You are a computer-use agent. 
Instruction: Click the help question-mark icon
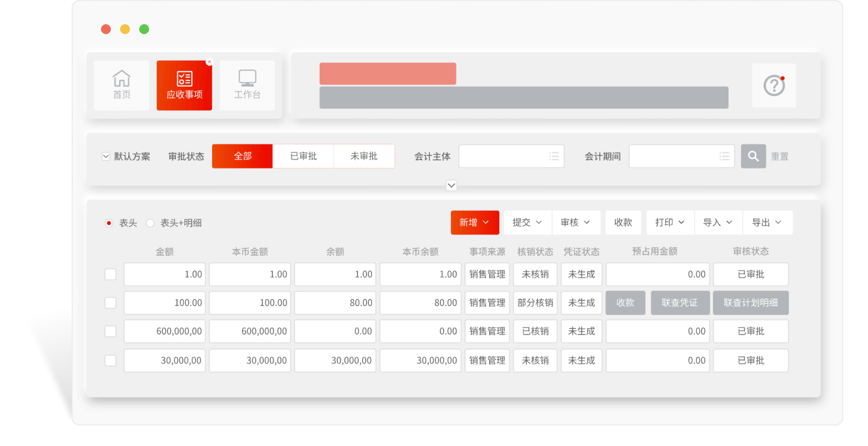tap(774, 85)
